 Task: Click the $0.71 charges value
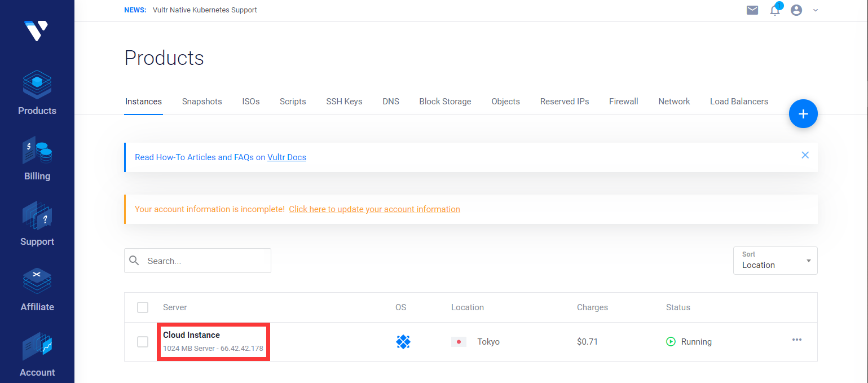(587, 342)
